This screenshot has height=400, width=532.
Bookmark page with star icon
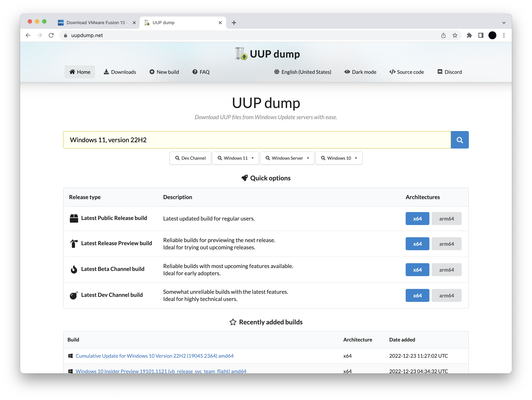pos(455,35)
